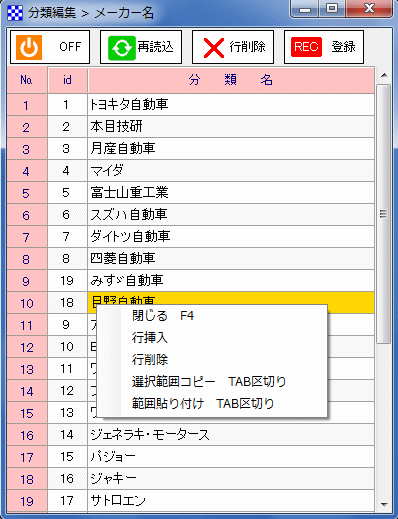This screenshot has width=398, height=519.
Task: Click id cell 17 in row 19
Action: [67, 501]
